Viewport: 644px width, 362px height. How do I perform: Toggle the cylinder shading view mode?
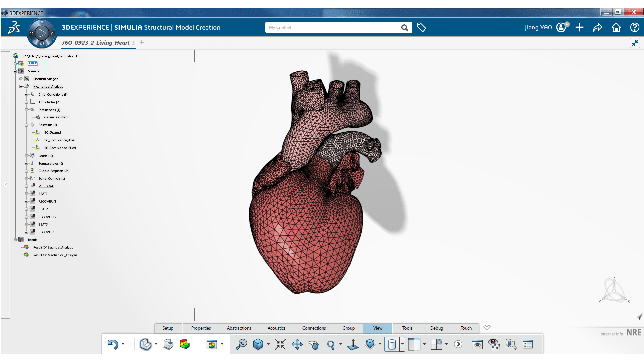pyautogui.click(x=392, y=344)
